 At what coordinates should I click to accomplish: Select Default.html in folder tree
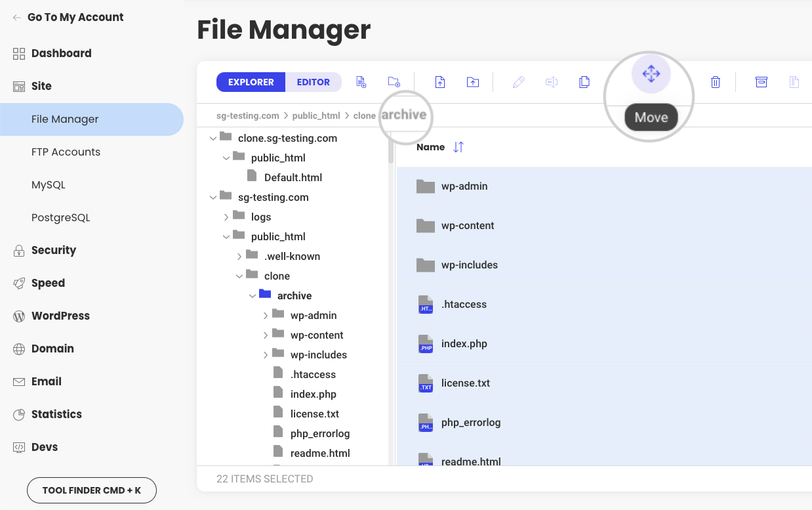coord(293,178)
